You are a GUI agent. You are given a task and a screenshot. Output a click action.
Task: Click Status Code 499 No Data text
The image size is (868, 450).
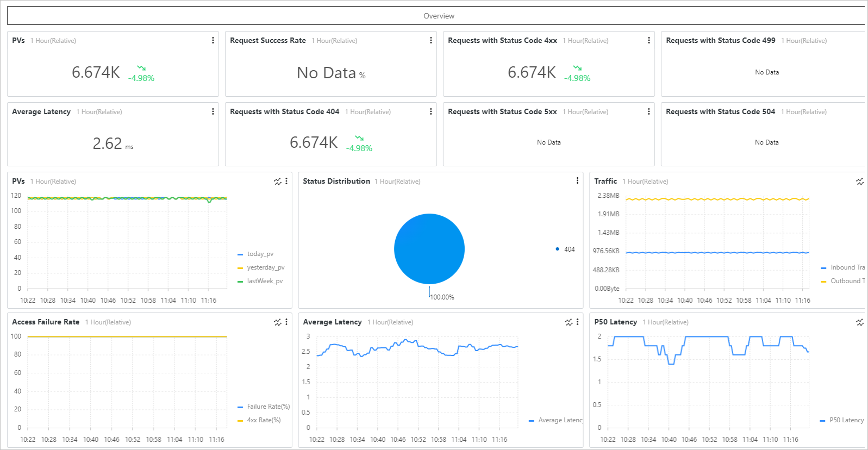click(x=767, y=72)
